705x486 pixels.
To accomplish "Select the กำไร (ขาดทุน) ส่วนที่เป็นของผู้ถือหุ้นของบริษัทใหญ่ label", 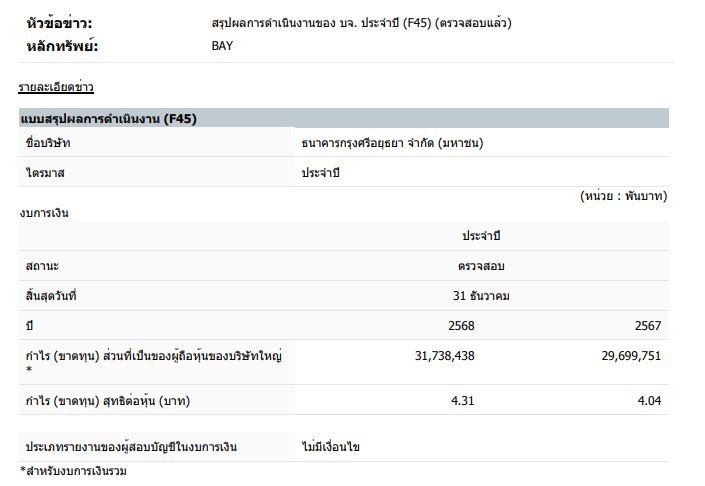I will pos(154,361).
